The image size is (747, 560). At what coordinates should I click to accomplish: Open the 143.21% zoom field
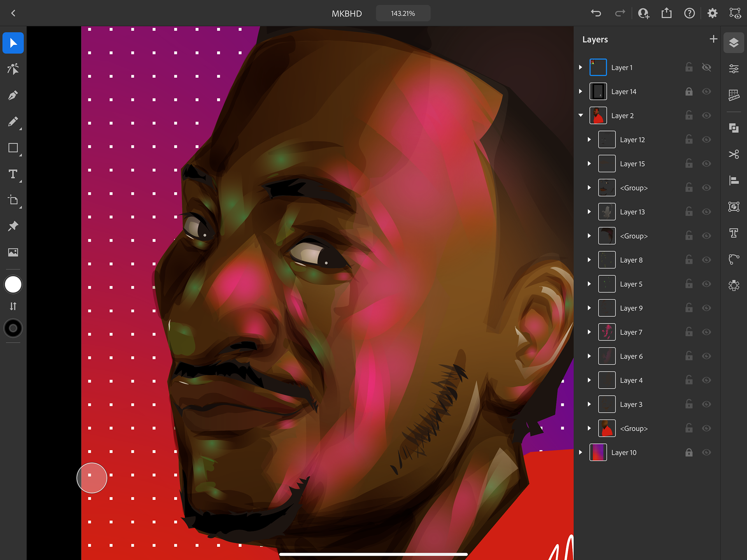click(x=403, y=13)
